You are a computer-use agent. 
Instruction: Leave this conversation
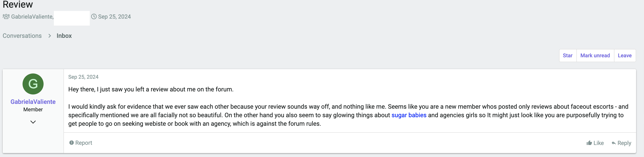point(625,56)
